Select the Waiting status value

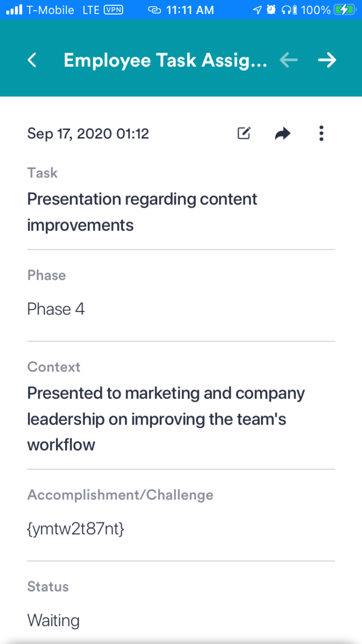point(53,620)
